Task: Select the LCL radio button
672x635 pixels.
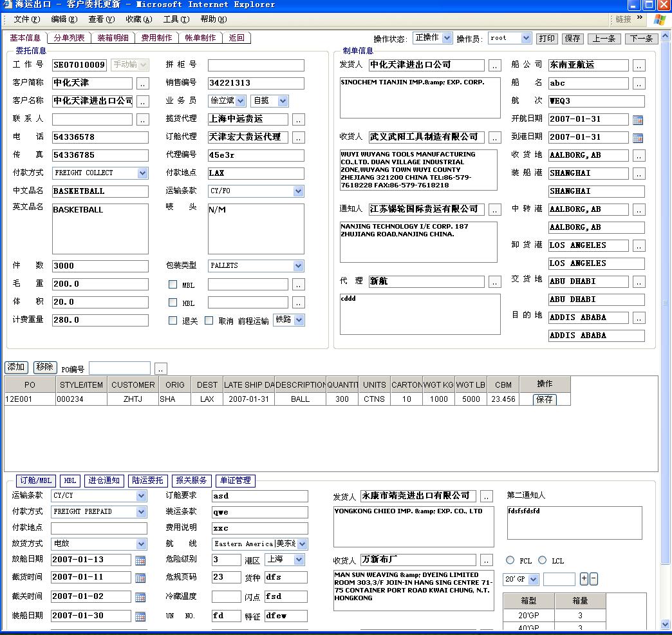Action: [x=542, y=560]
